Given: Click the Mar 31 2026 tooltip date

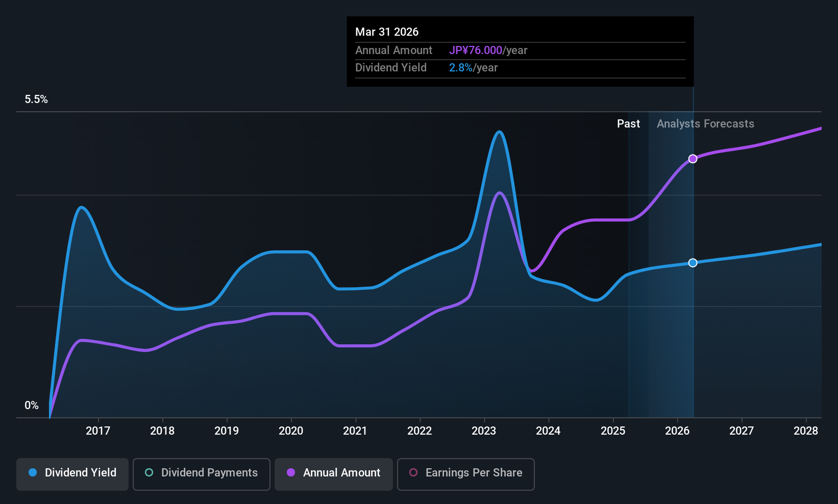Looking at the screenshot, I should click(x=387, y=32).
